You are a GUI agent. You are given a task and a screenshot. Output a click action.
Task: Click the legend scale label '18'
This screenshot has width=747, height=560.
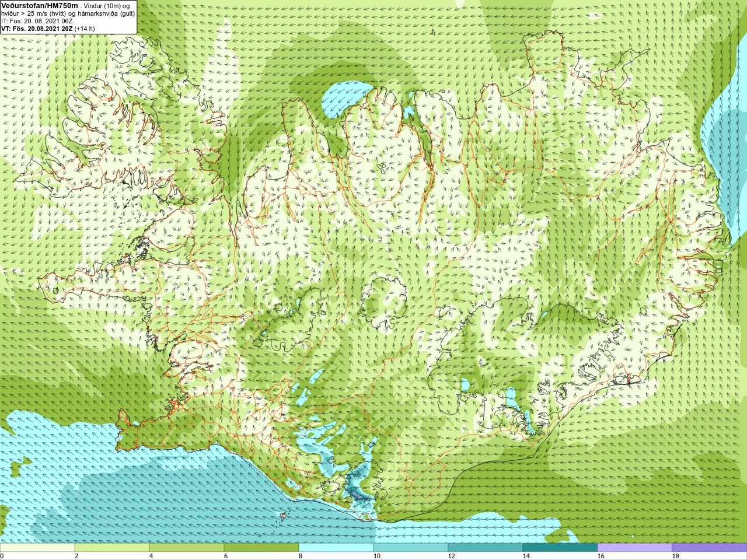[x=675, y=556]
